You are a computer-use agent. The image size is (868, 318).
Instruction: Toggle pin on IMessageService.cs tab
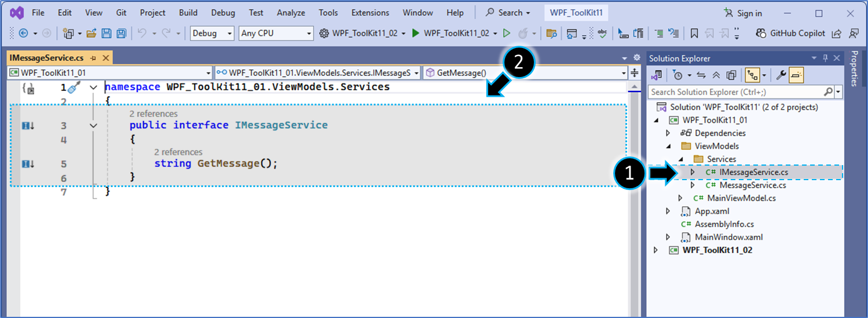(93, 59)
